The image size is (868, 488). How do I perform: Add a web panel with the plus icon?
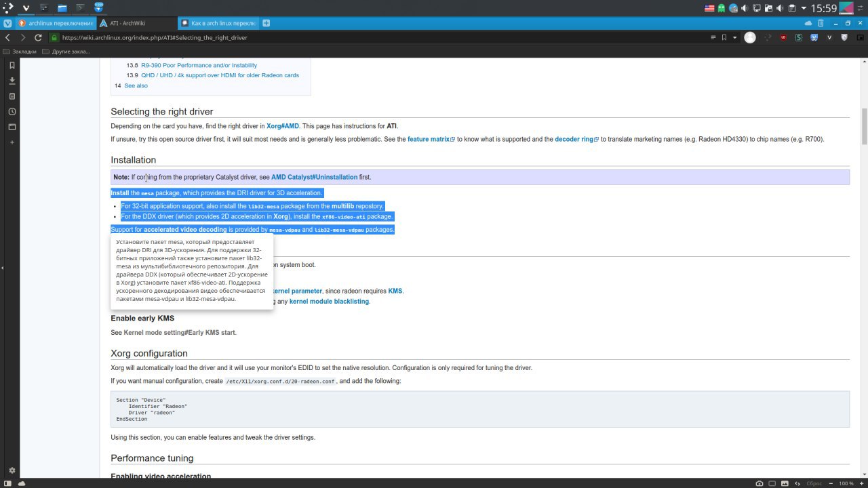[12, 143]
